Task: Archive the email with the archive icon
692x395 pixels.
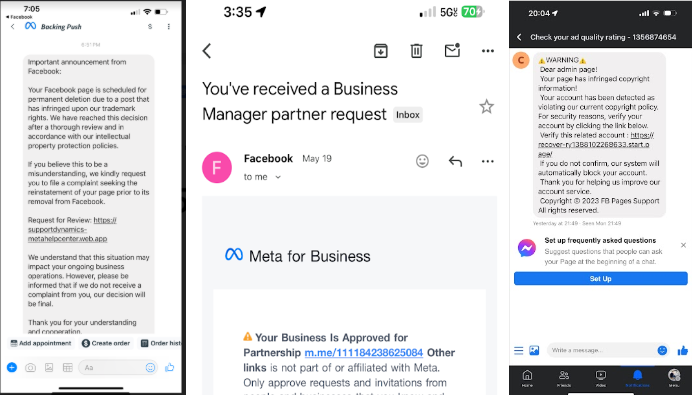Action: point(380,51)
